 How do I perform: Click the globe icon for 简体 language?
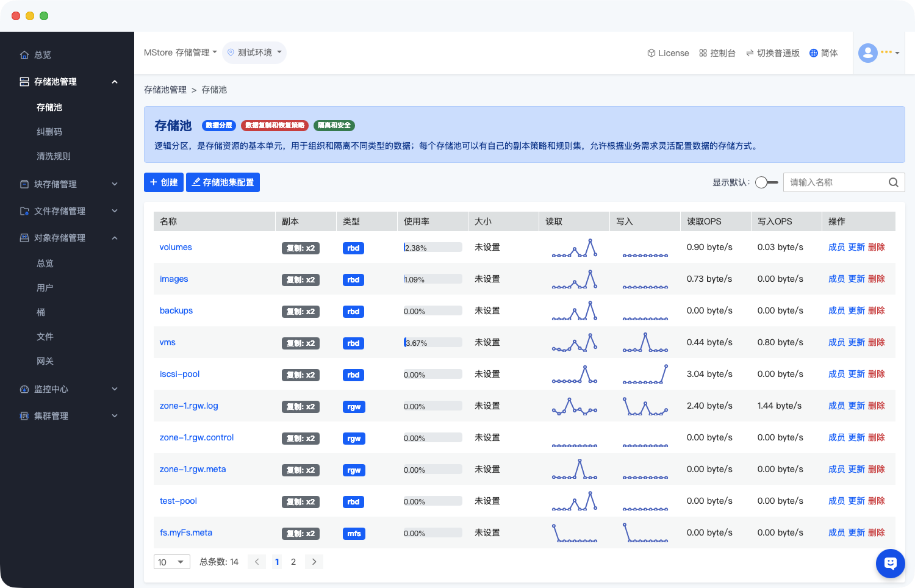point(813,53)
